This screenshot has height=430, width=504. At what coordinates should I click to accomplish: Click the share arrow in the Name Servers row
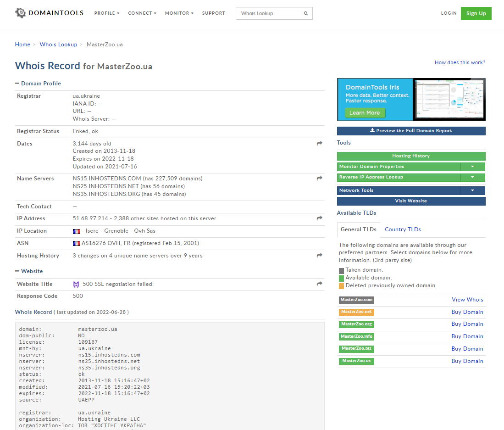[319, 178]
